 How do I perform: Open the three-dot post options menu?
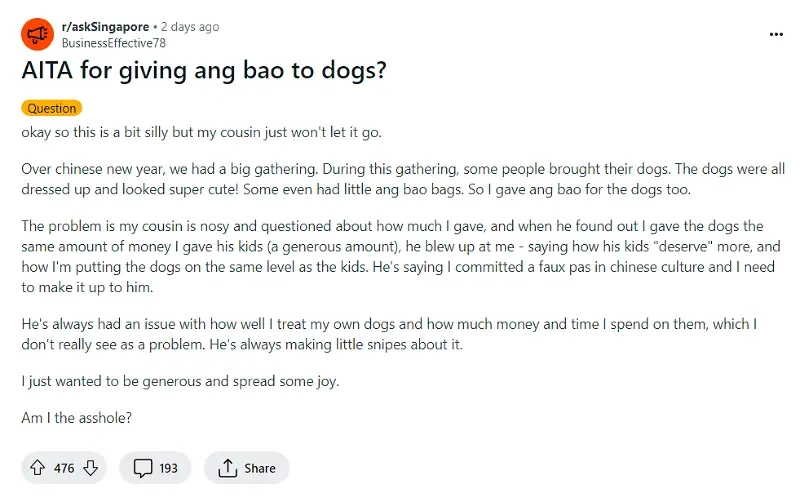click(776, 34)
